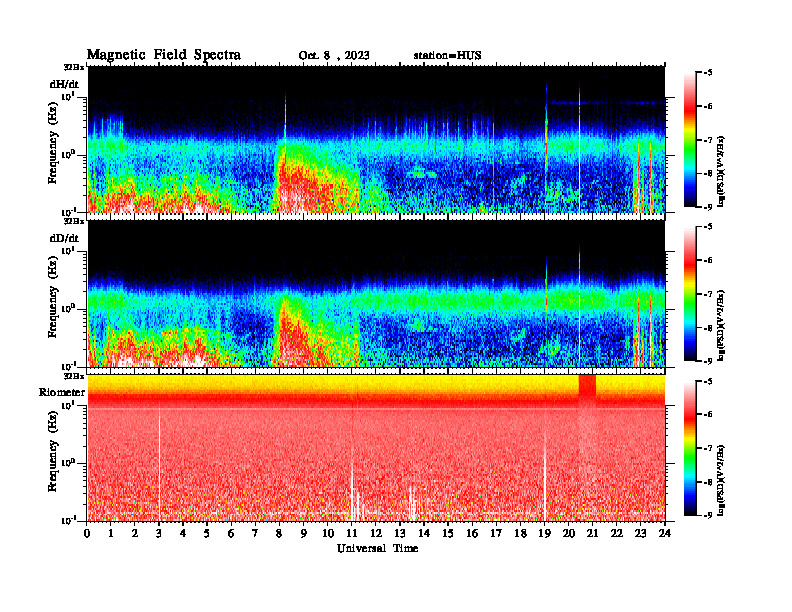Click the "-5" value on dH/dt color bar
Image resolution: width=792 pixels, height=612 pixels.
click(x=708, y=73)
